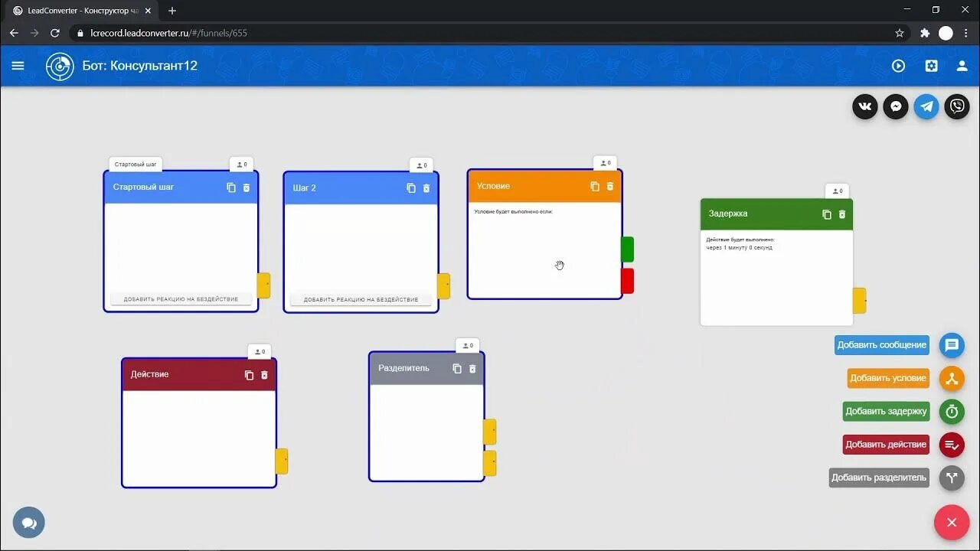Open the support chat bubble
The width and height of the screenshot is (980, 551).
[29, 523]
